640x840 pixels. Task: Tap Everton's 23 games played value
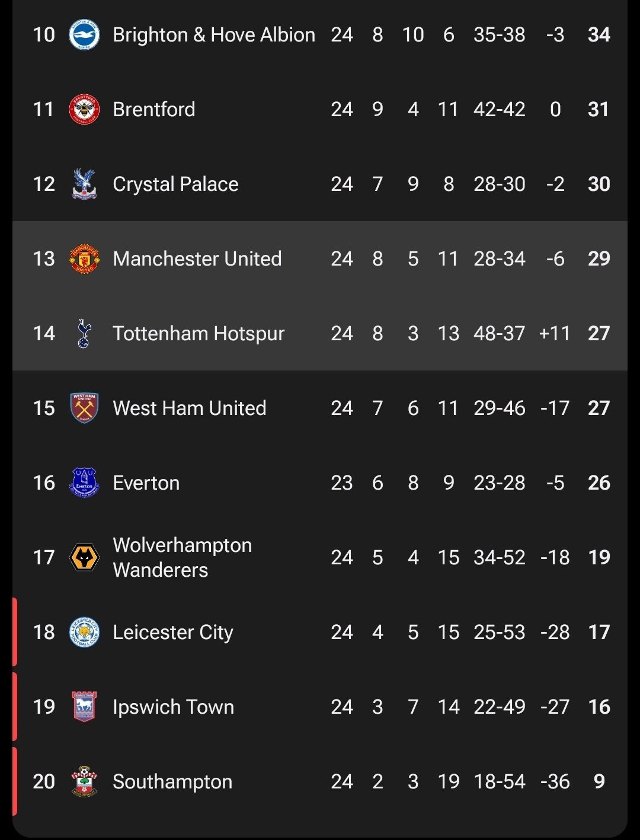tap(342, 483)
